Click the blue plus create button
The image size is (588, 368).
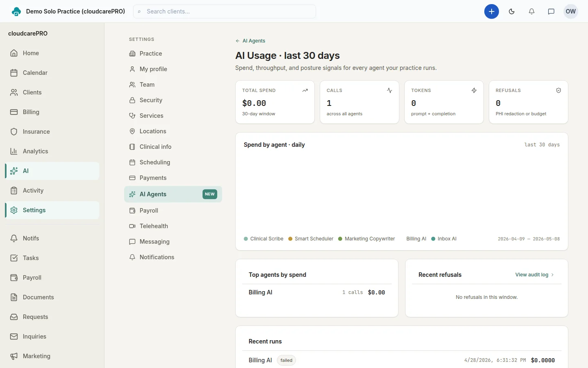tap(492, 11)
